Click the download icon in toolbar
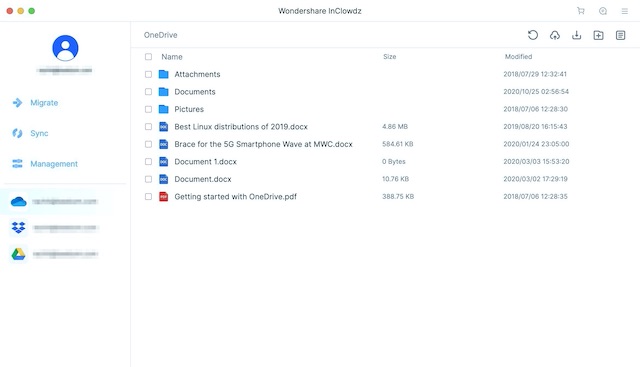This screenshot has width=640, height=367. coord(576,35)
